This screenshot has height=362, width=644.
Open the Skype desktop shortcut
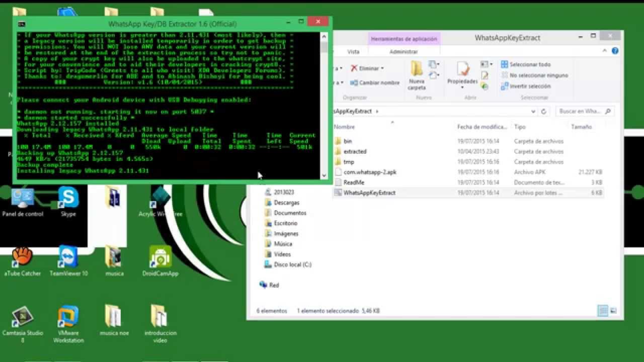68,202
